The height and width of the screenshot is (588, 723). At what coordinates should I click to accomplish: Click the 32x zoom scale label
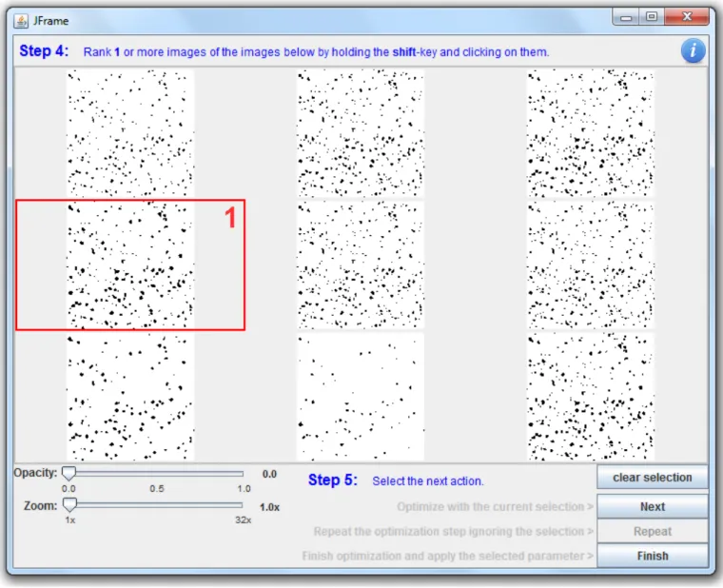(243, 520)
